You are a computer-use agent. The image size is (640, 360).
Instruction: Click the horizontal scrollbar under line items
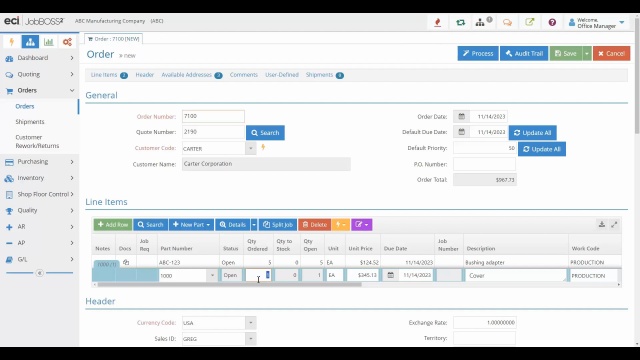click(229, 284)
